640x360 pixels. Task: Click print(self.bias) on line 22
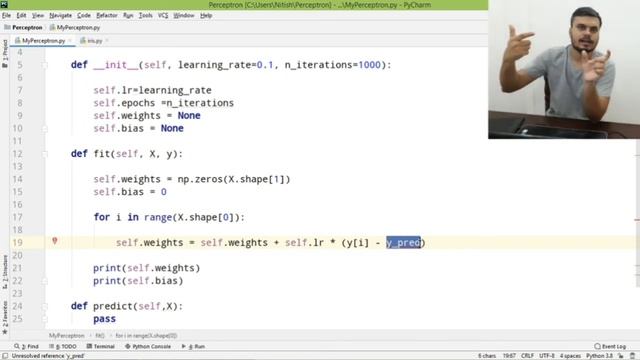(138, 281)
